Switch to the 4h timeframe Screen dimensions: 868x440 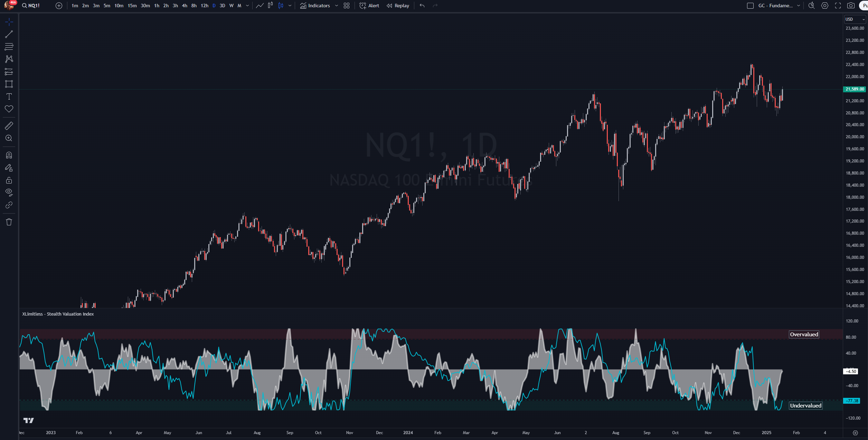pyautogui.click(x=185, y=6)
